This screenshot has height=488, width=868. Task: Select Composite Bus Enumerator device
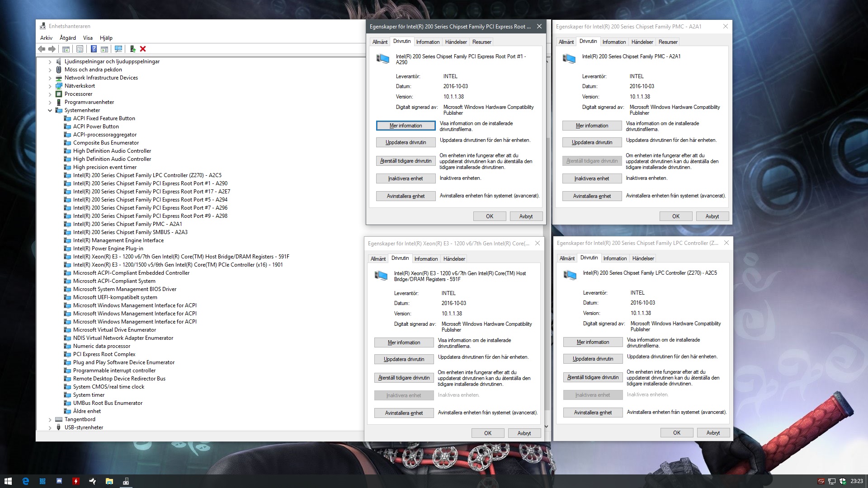pyautogui.click(x=106, y=143)
